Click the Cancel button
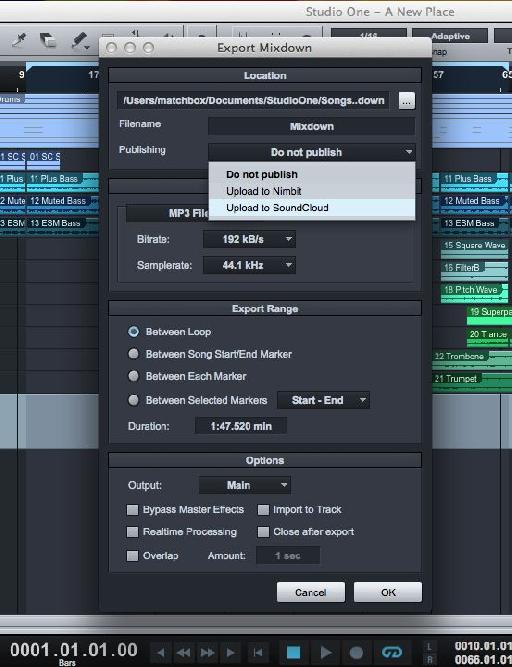The height and width of the screenshot is (667, 512). pyautogui.click(x=311, y=592)
